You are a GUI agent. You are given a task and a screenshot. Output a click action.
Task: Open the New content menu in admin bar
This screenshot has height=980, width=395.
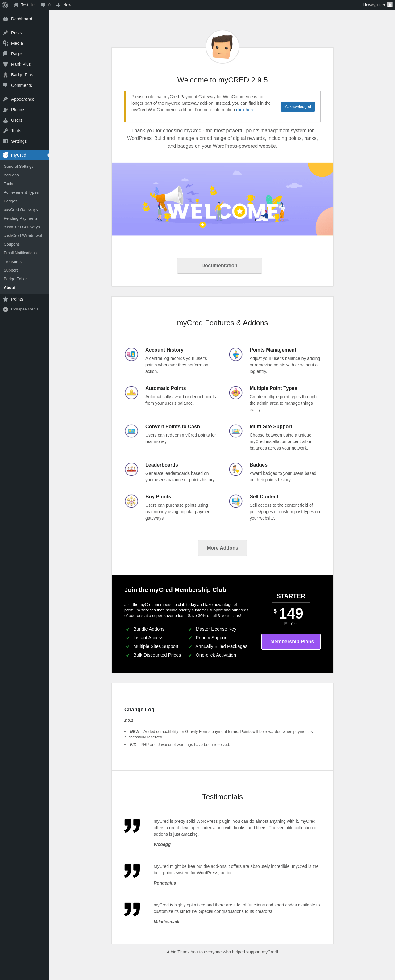pos(64,5)
